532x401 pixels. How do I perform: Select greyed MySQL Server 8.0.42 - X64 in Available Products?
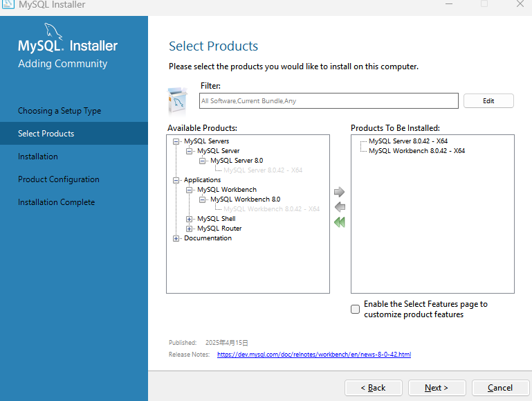coord(263,170)
